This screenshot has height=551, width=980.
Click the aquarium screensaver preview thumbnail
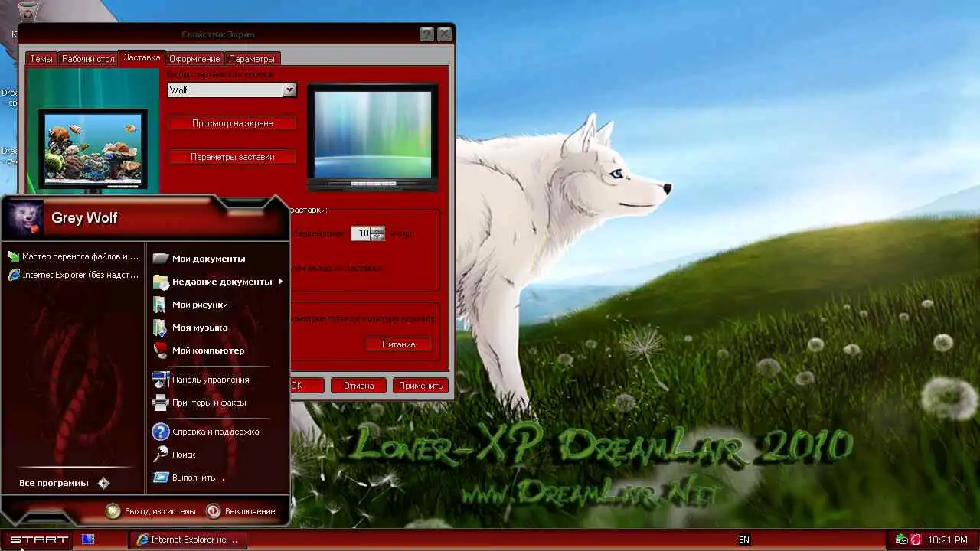coord(92,149)
